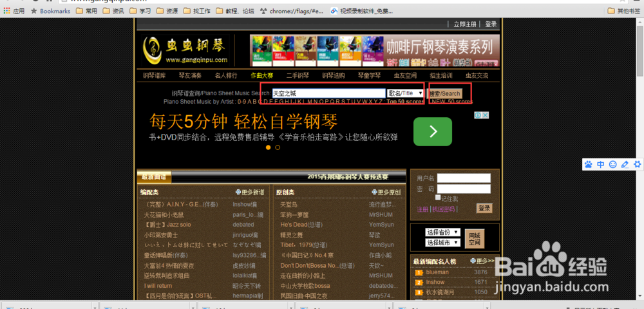The height and width of the screenshot is (309, 644).
Task: Open the 找工作 bookmark folder
Action: pos(196,11)
